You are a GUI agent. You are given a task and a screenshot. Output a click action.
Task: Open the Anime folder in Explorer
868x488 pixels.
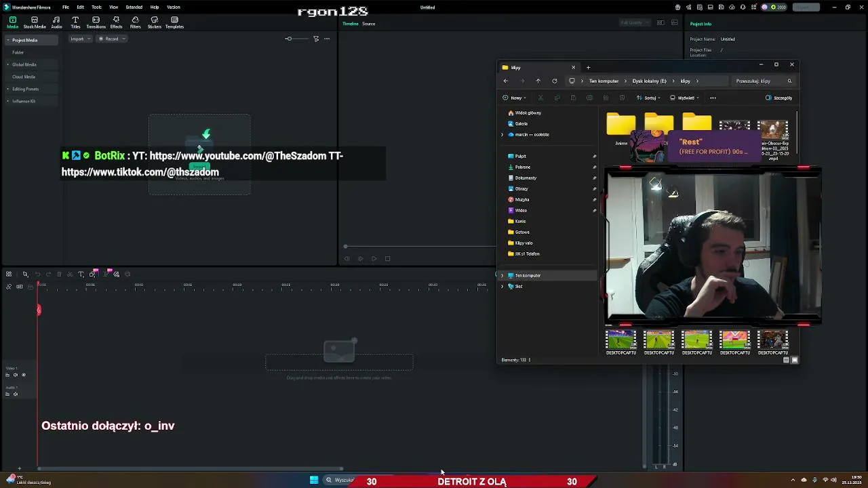coord(621,129)
